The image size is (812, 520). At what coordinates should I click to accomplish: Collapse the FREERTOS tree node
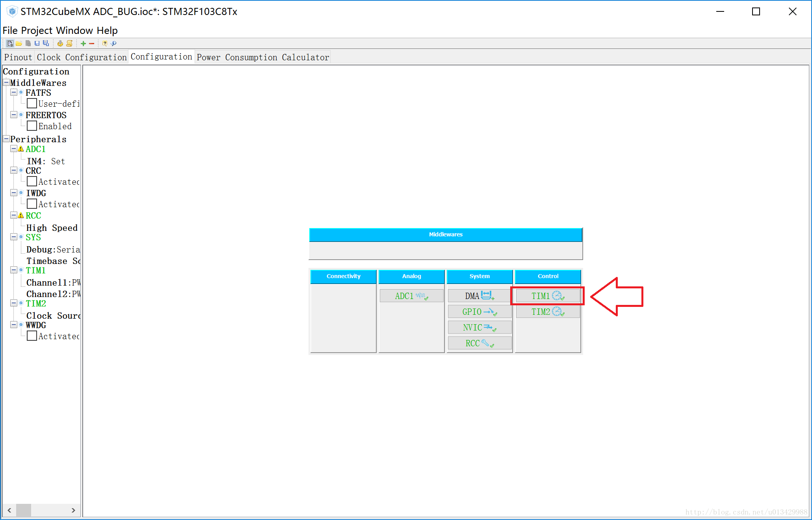click(14, 115)
